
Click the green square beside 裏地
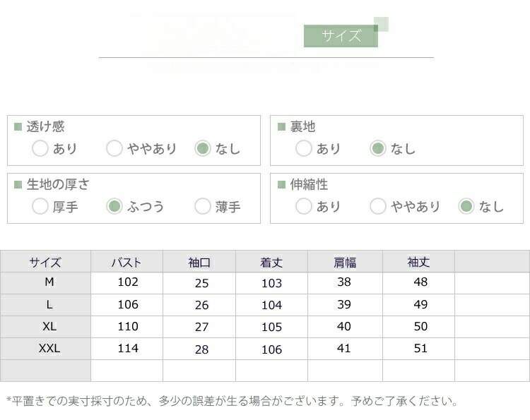point(281,127)
